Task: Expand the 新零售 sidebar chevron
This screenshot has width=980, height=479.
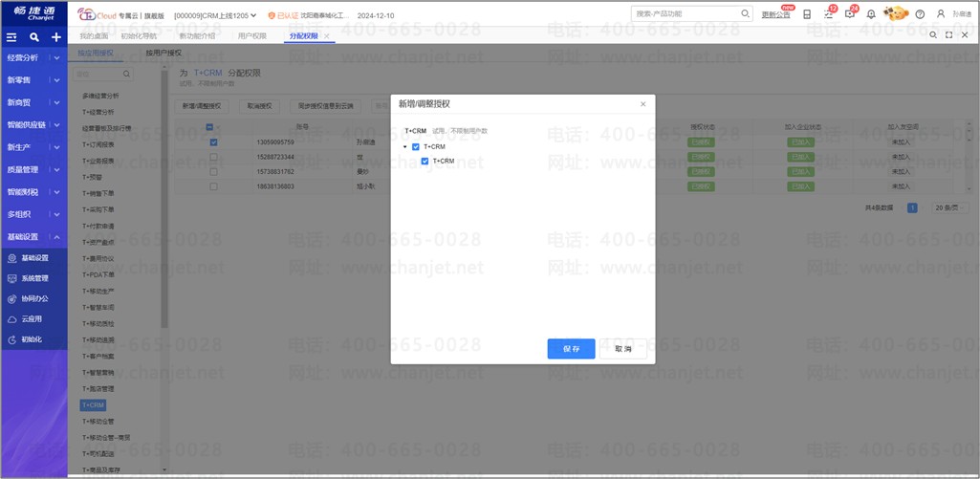Action: (x=56, y=80)
